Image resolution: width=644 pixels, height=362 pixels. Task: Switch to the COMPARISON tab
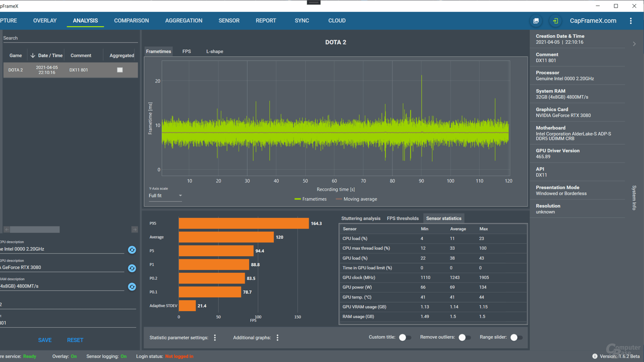131,21
